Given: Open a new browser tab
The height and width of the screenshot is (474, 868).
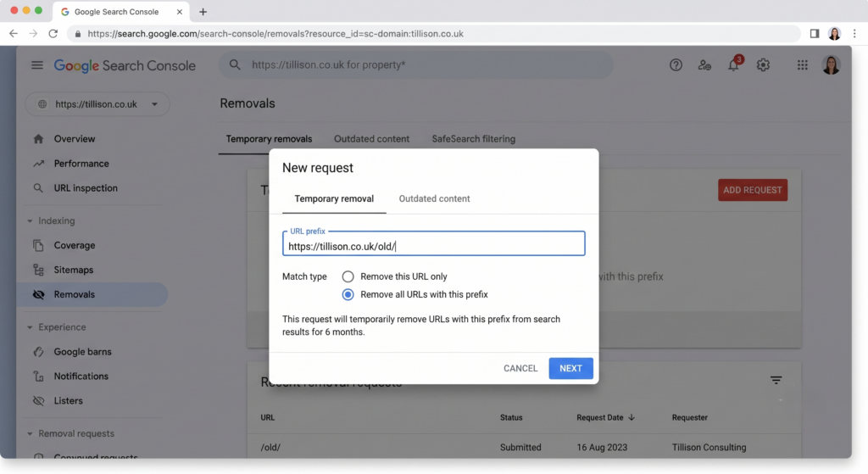Looking at the screenshot, I should [x=203, y=12].
